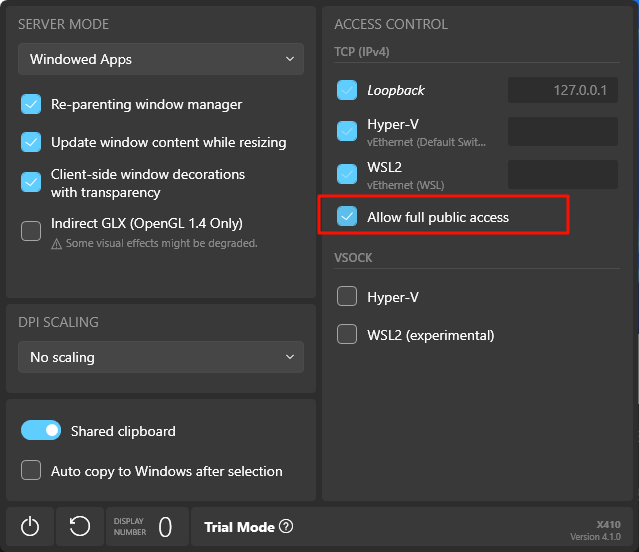This screenshot has height=552, width=639.
Task: Click the Loopback 127.0.0.1 address field
Action: 562,90
